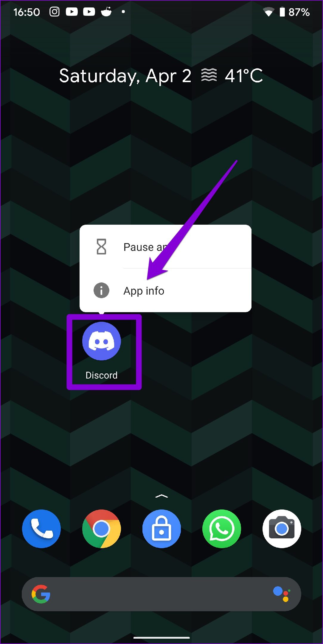Tap the bottom navigation gesture pill

tap(161, 637)
